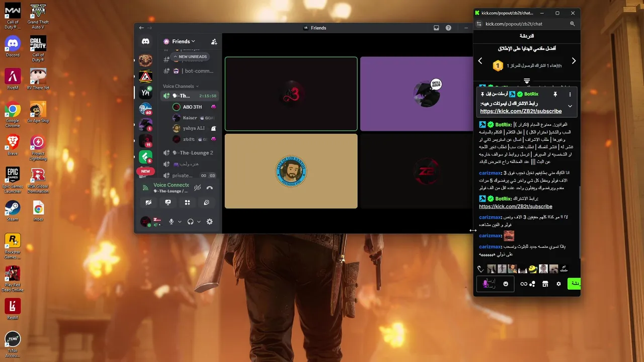
Task: Focus the tan City of Los Santos tile
Action: pyautogui.click(x=291, y=171)
